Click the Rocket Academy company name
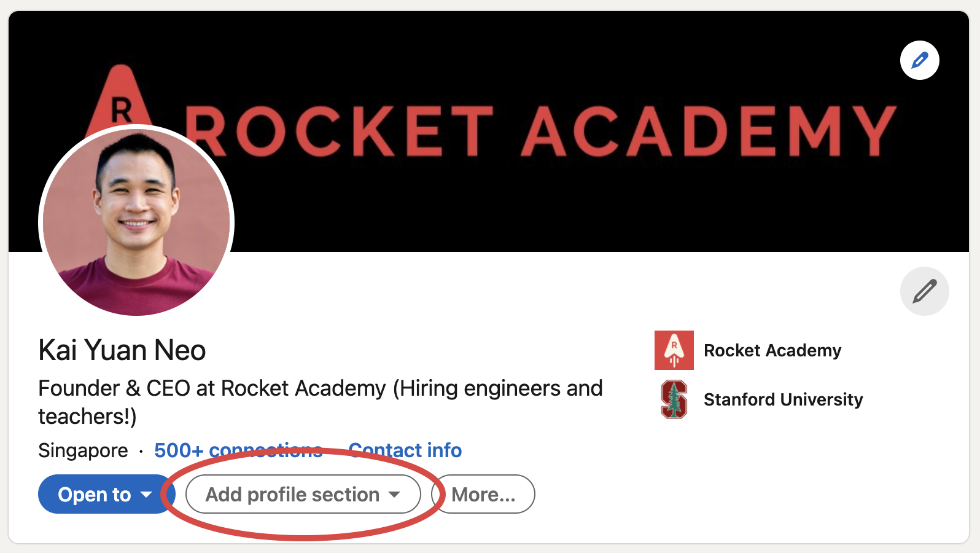The width and height of the screenshot is (980, 553). tap(772, 350)
